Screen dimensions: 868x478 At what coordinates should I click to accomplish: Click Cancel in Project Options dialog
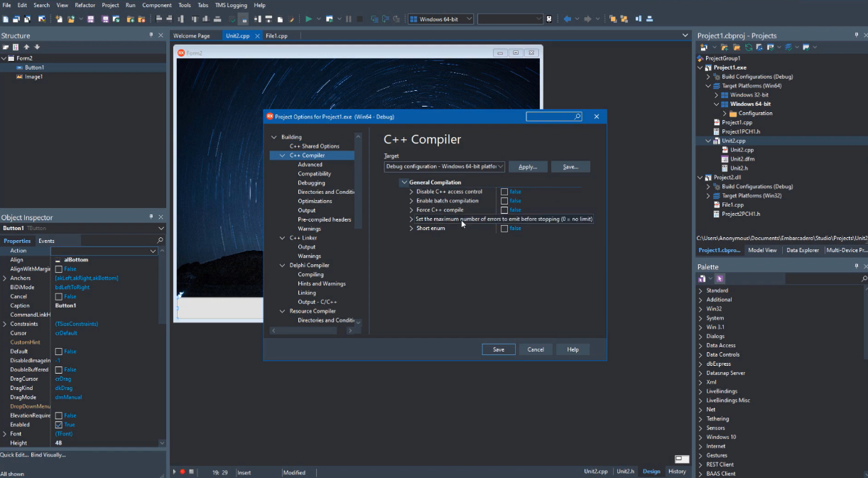coord(536,349)
